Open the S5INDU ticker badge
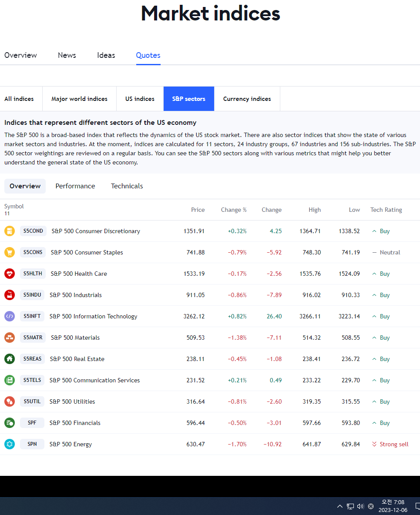The image size is (420, 515). click(32, 295)
